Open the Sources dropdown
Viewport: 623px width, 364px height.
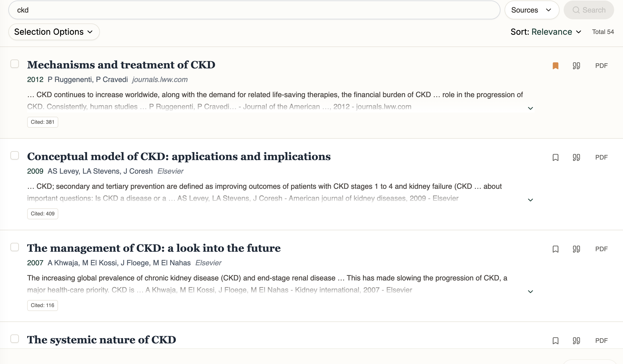tap(532, 10)
